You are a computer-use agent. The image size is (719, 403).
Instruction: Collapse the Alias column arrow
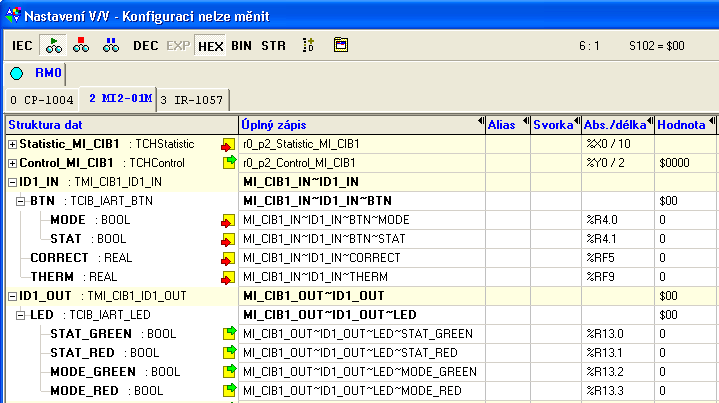tap(525, 121)
